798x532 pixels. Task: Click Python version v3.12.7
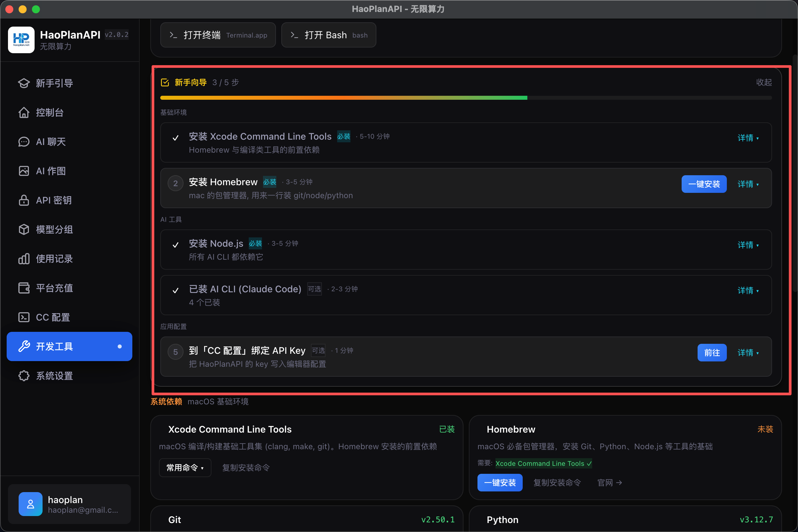756,520
